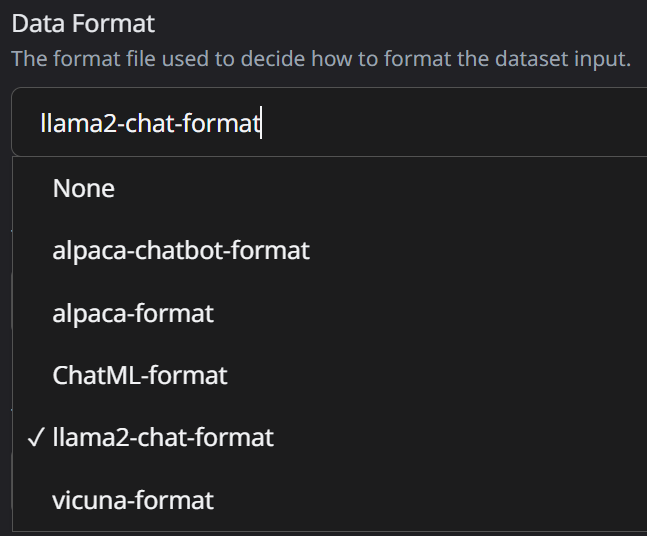647x536 pixels.
Task: Choose vicuna-format from the dropdown
Action: (133, 500)
